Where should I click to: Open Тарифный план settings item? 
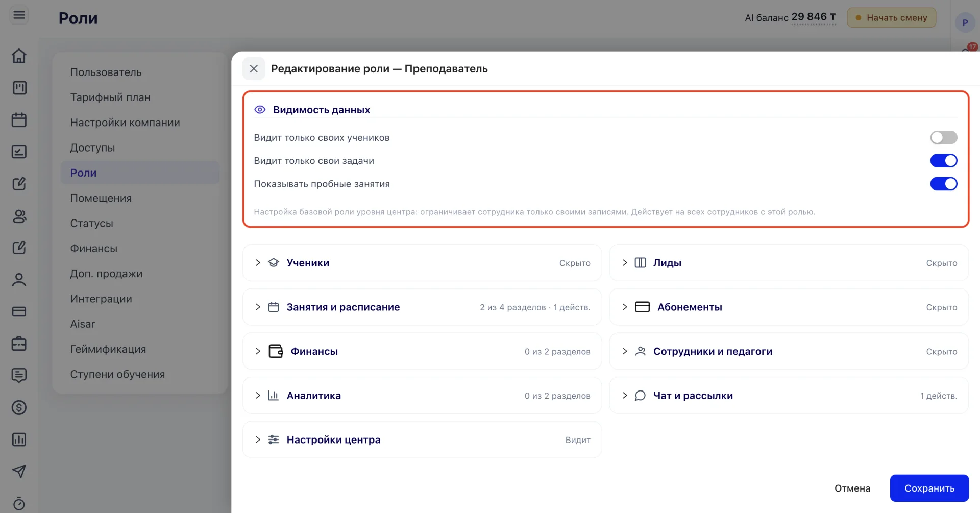point(140,97)
